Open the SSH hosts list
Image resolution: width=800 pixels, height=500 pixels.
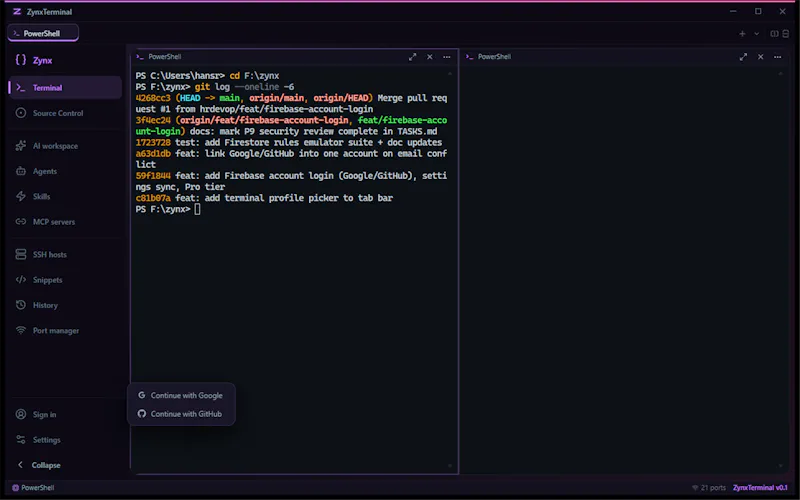(65, 255)
